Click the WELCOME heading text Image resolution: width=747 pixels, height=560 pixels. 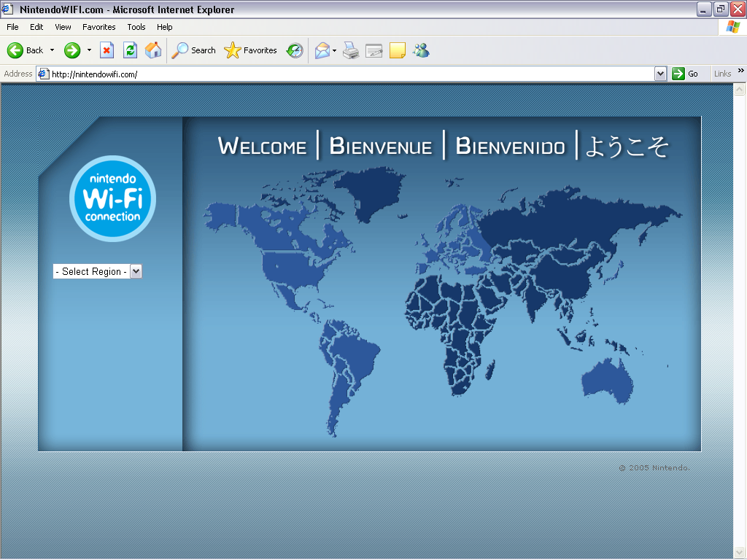point(262,146)
